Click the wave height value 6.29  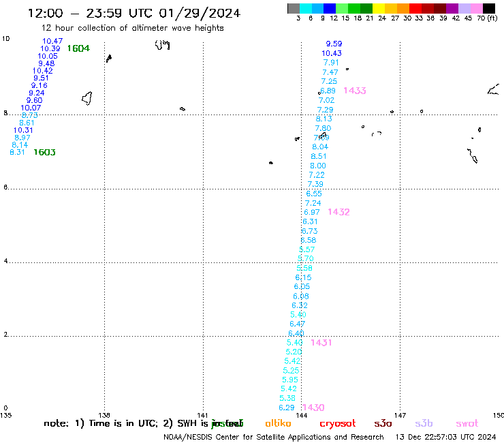click(x=287, y=408)
